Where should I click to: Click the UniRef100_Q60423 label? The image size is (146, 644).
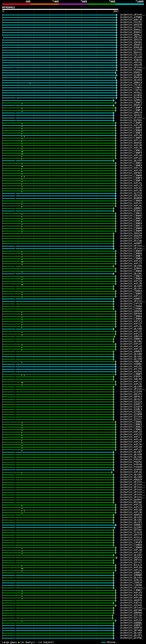click(131, 399)
